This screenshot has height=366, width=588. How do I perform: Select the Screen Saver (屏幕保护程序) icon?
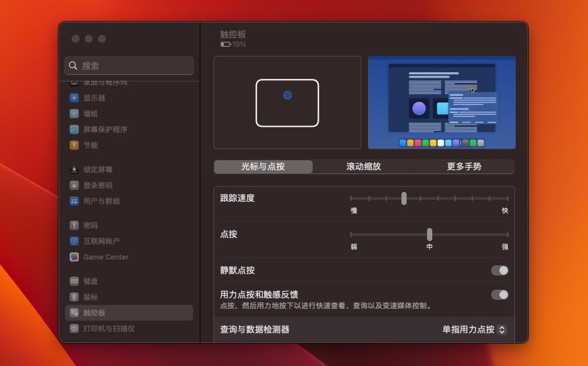74,129
